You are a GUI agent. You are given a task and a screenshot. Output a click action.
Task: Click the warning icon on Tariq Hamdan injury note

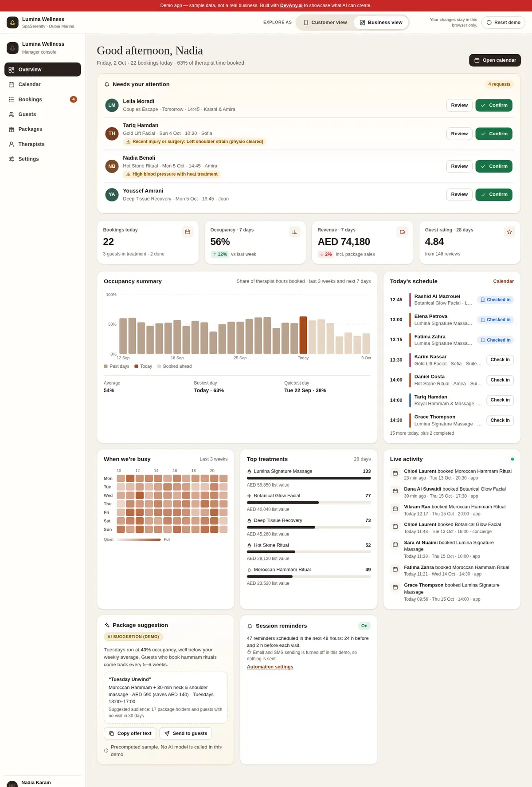(128, 142)
